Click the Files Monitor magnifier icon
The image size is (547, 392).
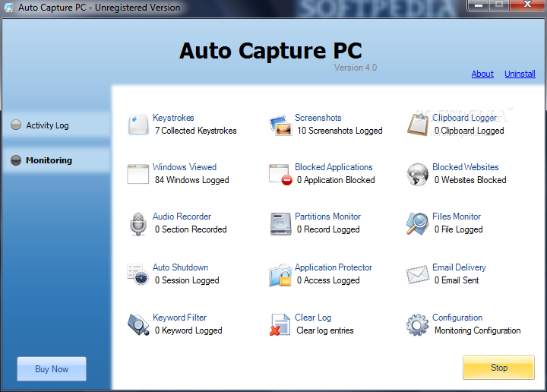[418, 224]
